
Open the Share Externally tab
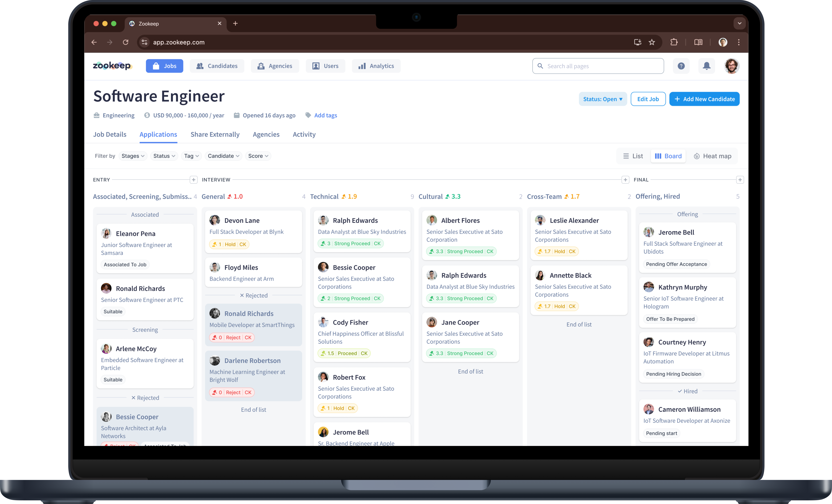215,134
